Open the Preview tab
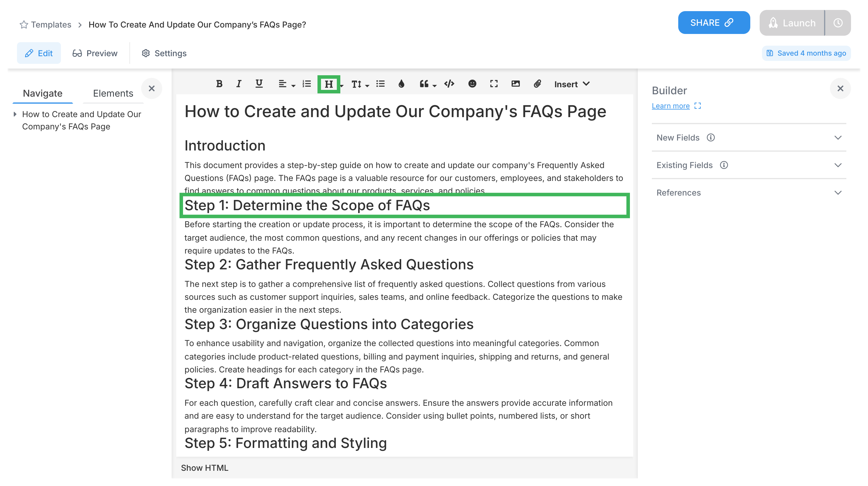The image size is (868, 486). (x=95, y=53)
